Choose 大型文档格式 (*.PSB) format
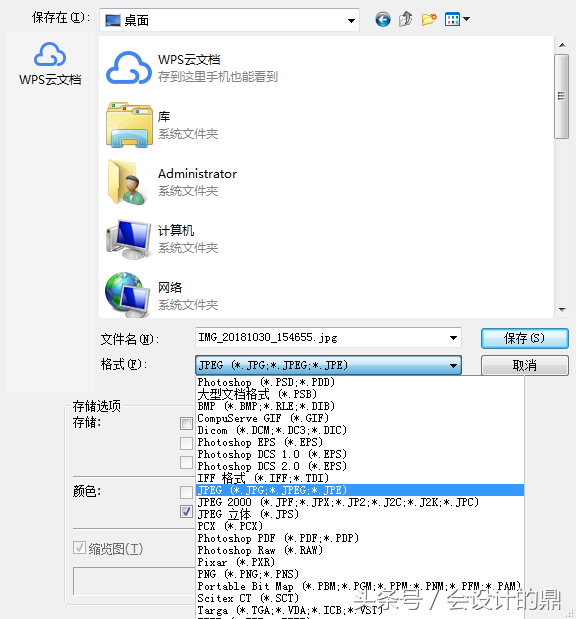 pyautogui.click(x=360, y=394)
